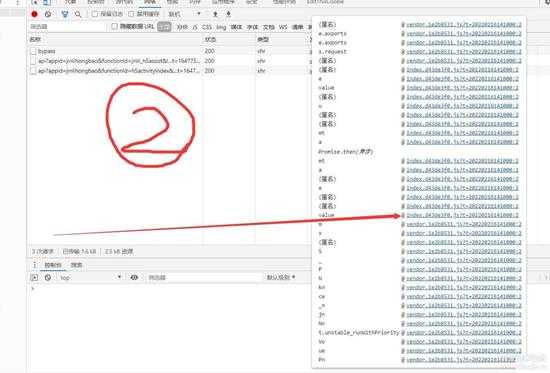
Task: Sort requests by 状态 column header
Action: coord(229,39)
